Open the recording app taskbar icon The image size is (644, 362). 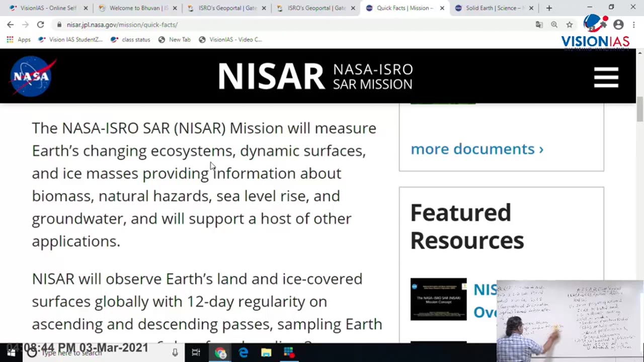288,352
